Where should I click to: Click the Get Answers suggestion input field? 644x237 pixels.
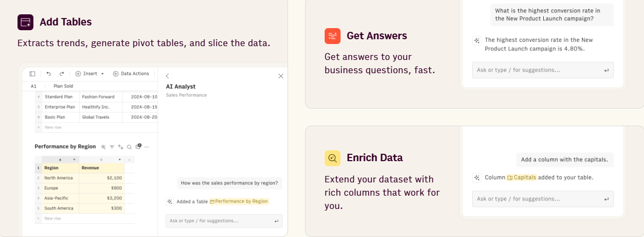[x=543, y=70]
